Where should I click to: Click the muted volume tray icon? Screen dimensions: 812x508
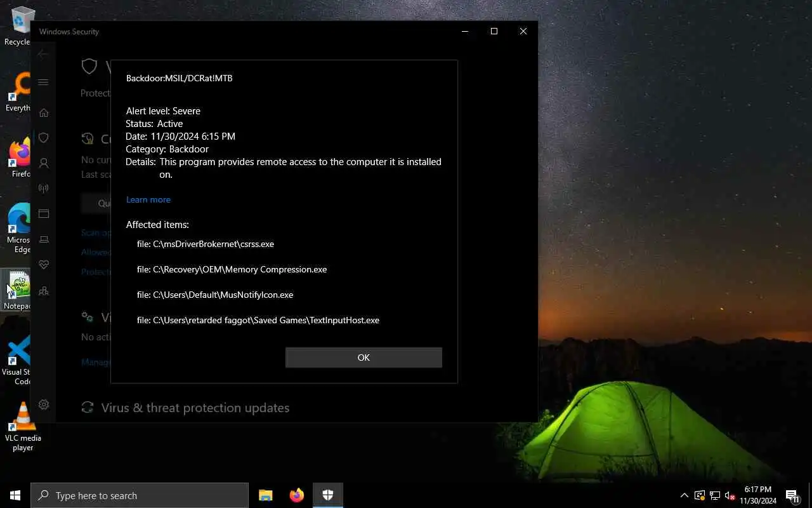pyautogui.click(x=730, y=495)
